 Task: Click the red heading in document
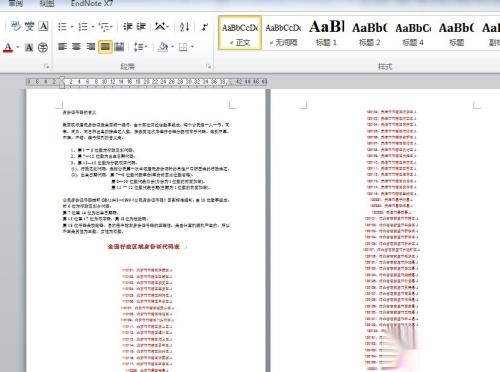tap(144, 247)
